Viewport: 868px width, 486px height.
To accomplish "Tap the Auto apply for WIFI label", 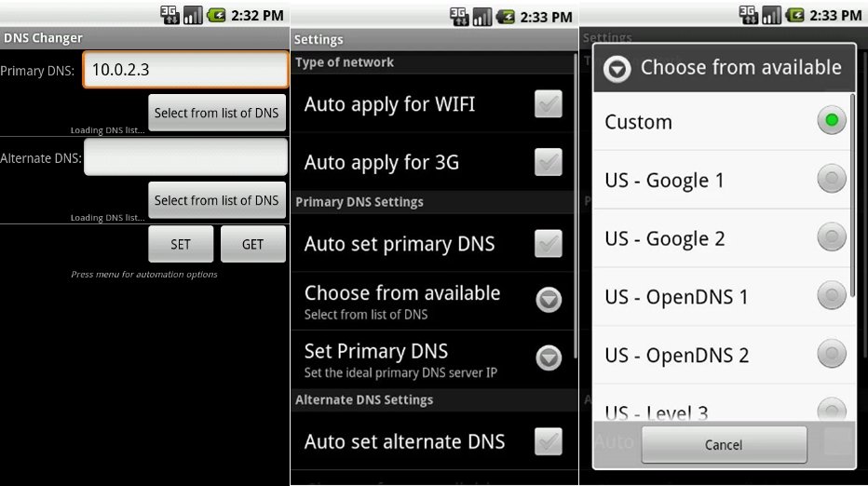I will (x=389, y=104).
